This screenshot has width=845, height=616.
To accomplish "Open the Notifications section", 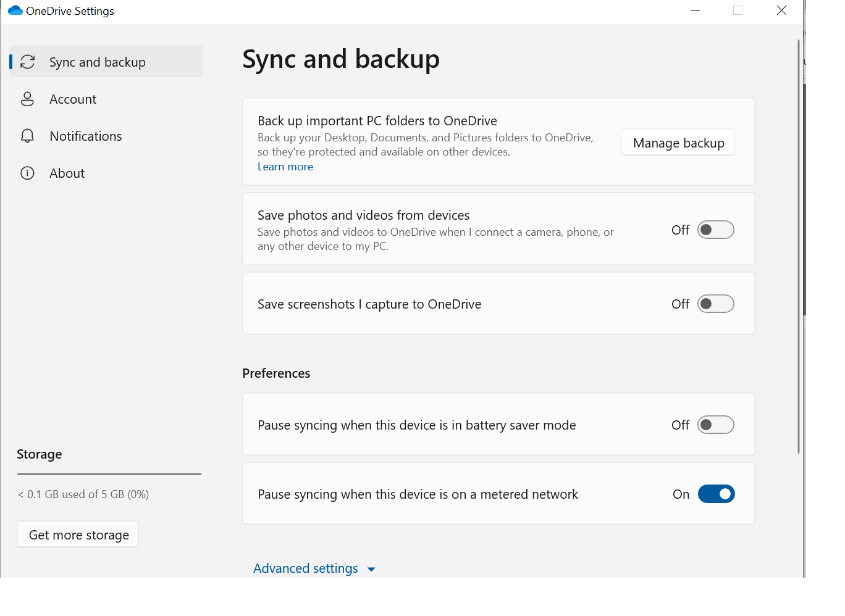I will [x=106, y=136].
